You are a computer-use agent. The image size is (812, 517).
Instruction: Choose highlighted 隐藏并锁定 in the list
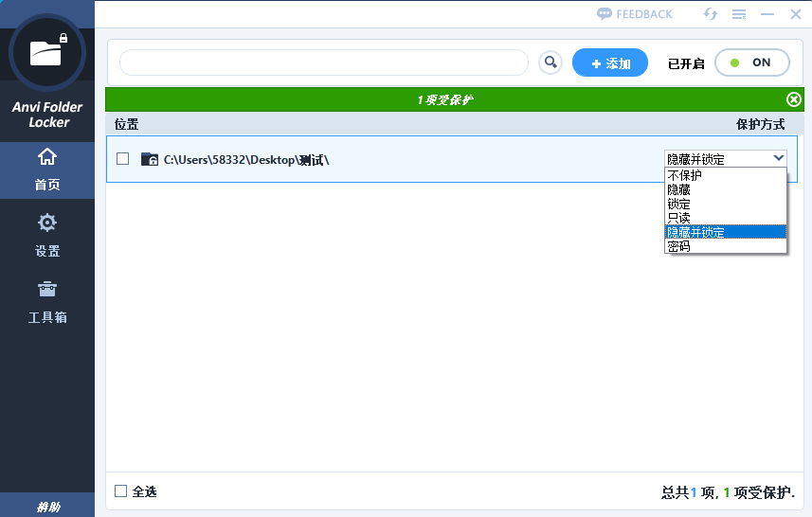click(726, 232)
